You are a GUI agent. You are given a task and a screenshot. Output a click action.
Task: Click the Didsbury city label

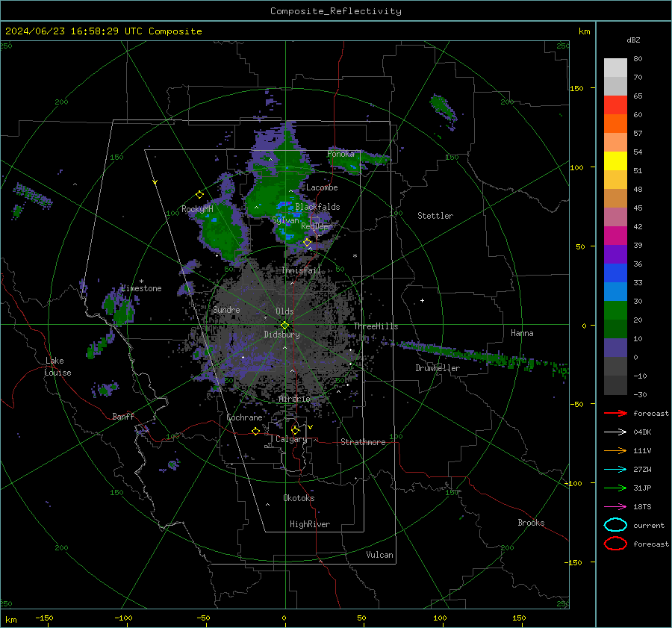281,335
